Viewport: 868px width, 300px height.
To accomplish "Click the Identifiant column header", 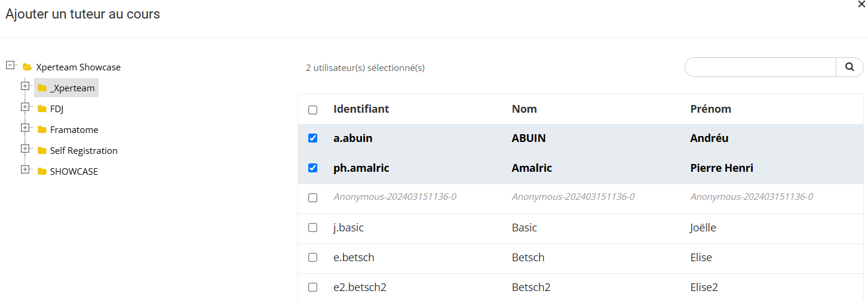I will coord(361,109).
